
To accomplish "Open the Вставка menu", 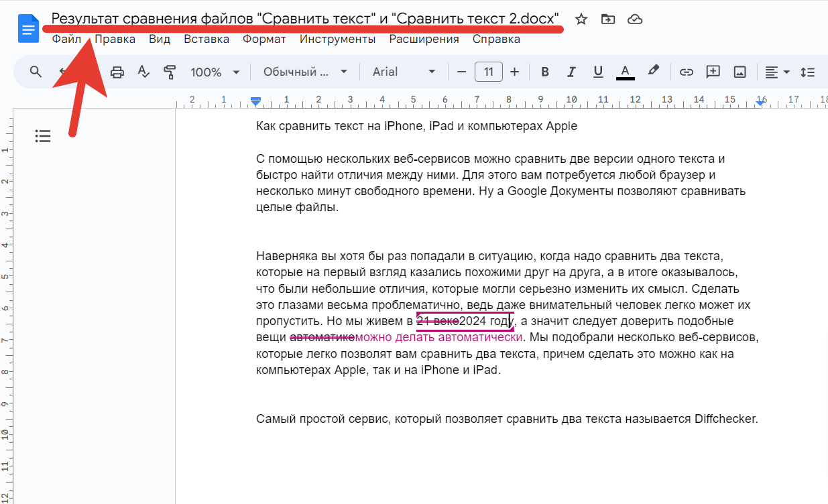I will tap(206, 39).
